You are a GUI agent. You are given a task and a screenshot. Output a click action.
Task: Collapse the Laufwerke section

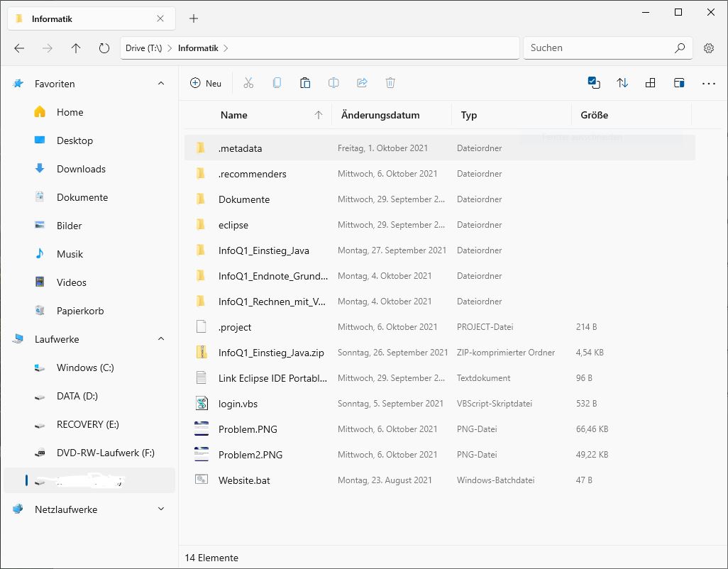(161, 339)
